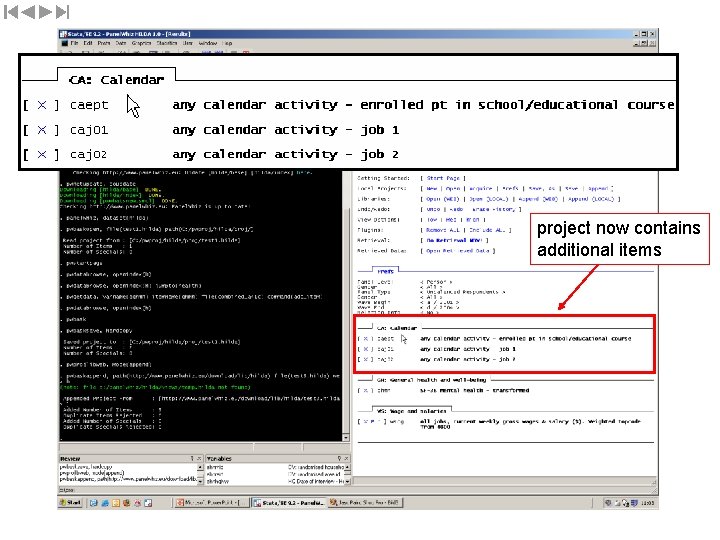720x540 pixels.
Task: Switch to Microsoft PowerPoint taskbar item
Action: point(212,503)
